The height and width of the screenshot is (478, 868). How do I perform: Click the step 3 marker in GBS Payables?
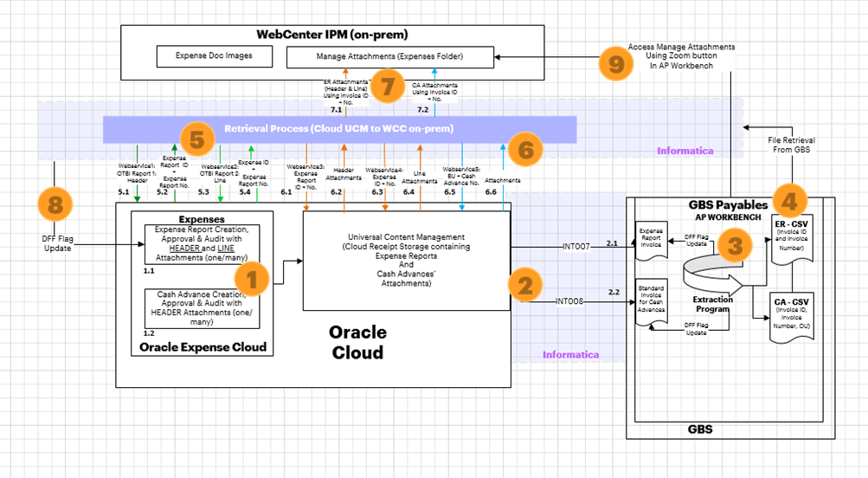pos(735,246)
